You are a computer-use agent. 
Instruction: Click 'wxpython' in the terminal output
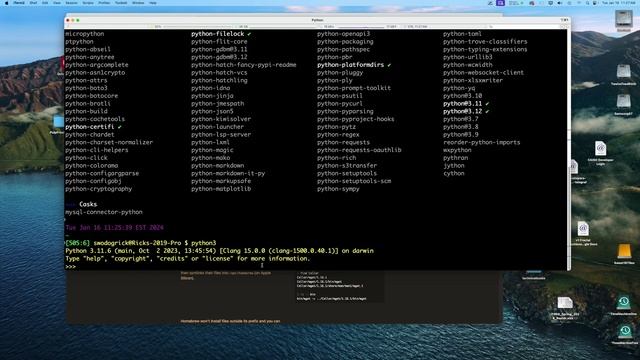(x=457, y=150)
